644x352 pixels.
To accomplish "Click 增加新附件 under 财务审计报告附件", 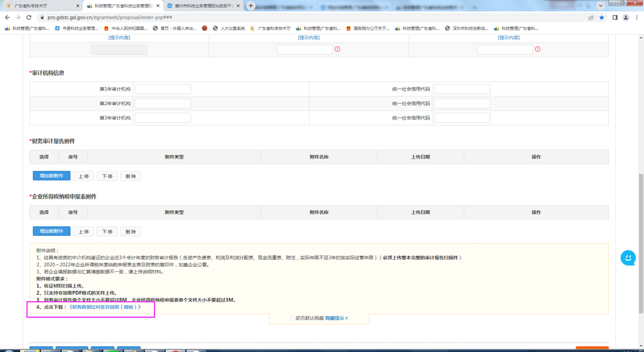I will click(x=52, y=175).
